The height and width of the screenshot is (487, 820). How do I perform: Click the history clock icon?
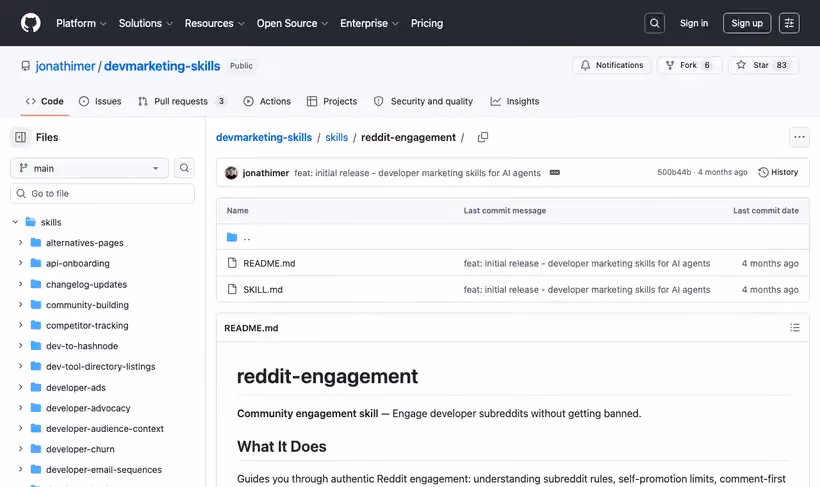(x=763, y=172)
